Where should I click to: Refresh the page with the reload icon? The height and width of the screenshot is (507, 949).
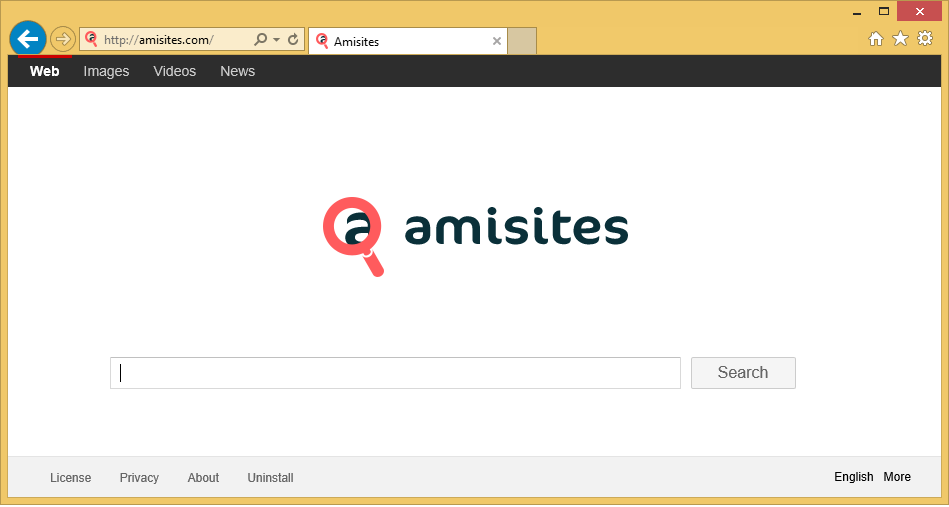tap(293, 40)
